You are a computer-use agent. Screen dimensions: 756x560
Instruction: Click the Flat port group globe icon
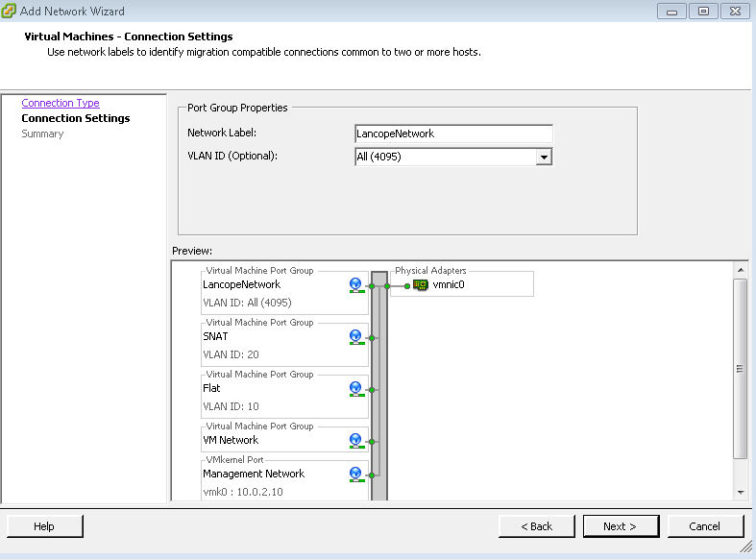[355, 389]
